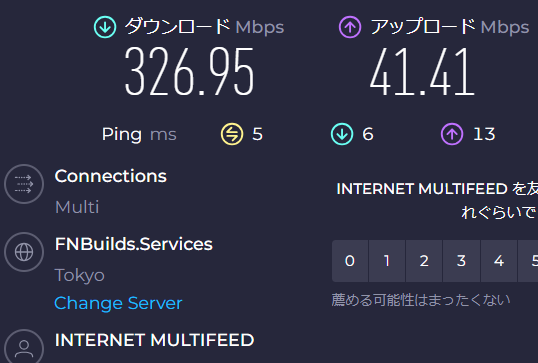Click the Connections heading label
Screen dimensions: 538x363
[110, 176]
